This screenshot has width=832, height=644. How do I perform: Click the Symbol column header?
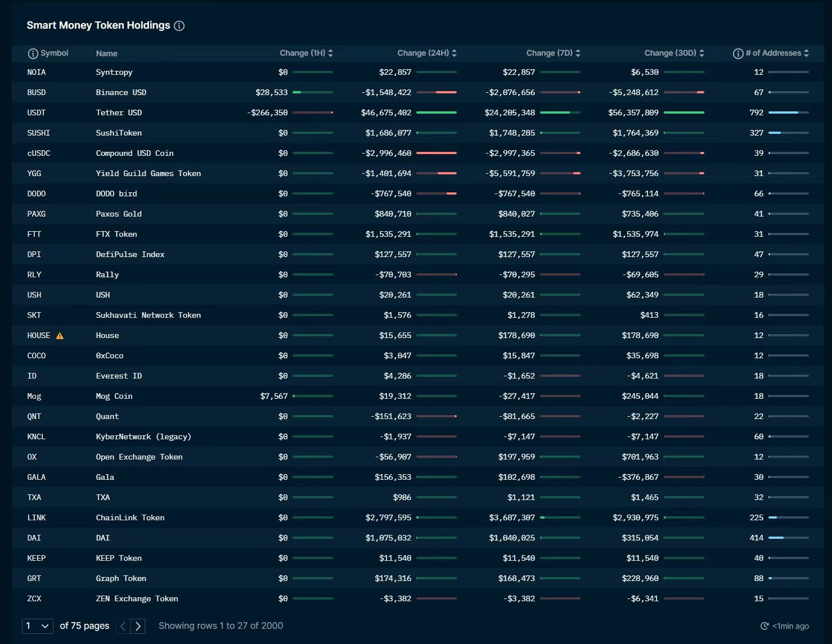click(x=55, y=53)
